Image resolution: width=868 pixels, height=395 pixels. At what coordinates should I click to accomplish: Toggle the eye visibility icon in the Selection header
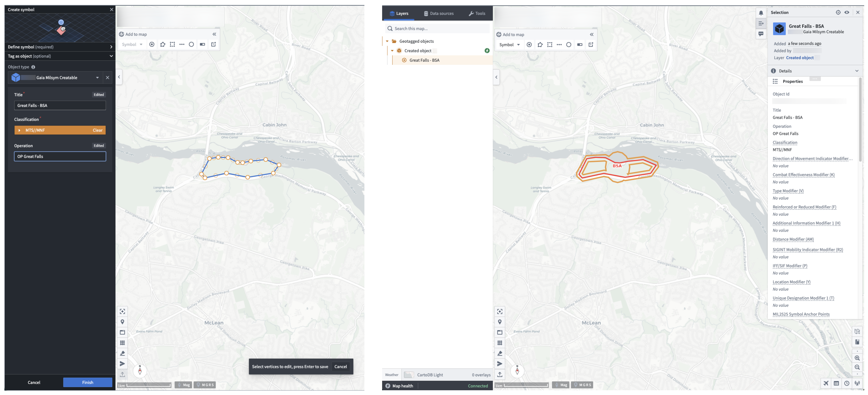[x=847, y=12]
